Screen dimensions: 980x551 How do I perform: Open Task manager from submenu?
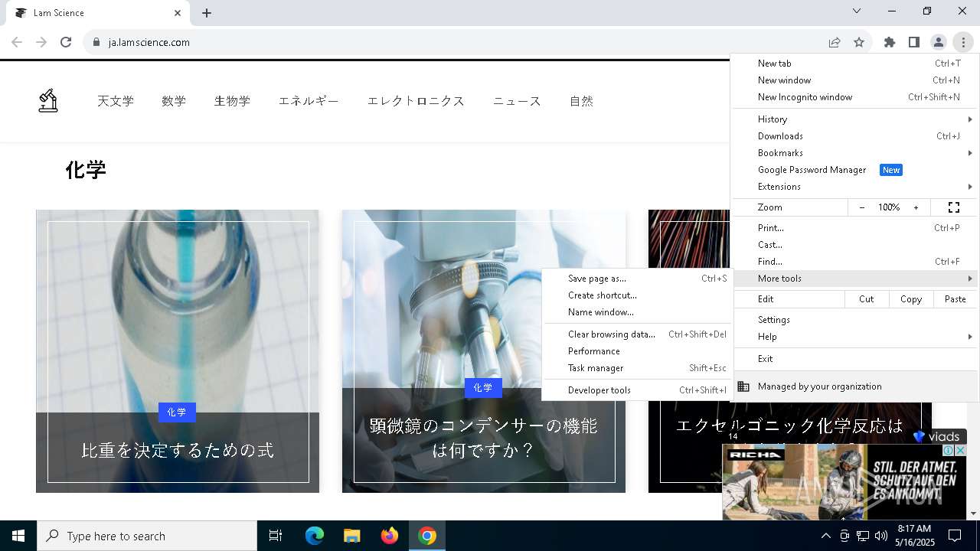click(x=638, y=368)
